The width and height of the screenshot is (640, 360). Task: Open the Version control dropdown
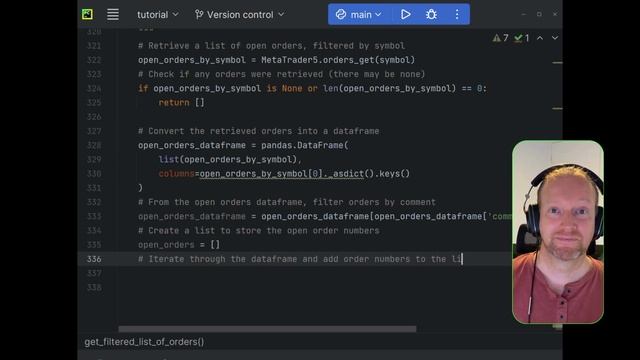click(x=240, y=15)
